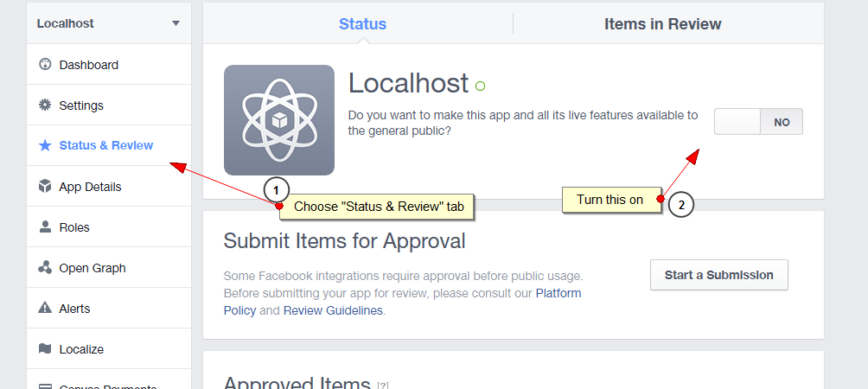Viewport: 868px width, 389px height.
Task: Click the Start a Submission button
Action: coord(719,275)
